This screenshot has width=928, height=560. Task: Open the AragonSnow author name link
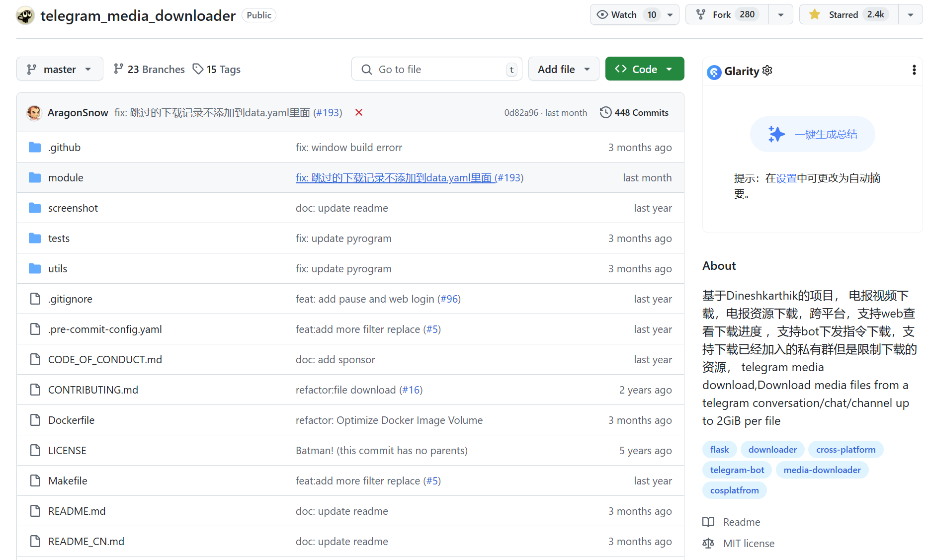(x=78, y=113)
